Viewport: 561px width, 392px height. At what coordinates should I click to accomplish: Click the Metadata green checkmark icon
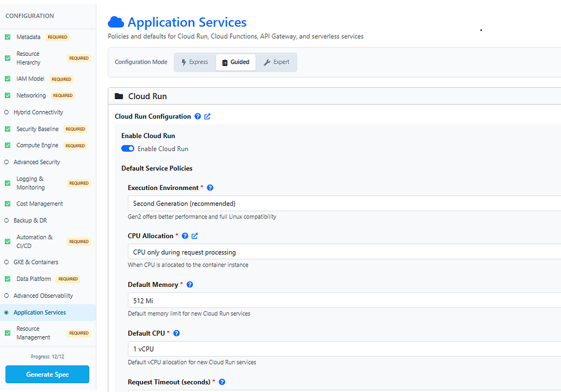8,37
